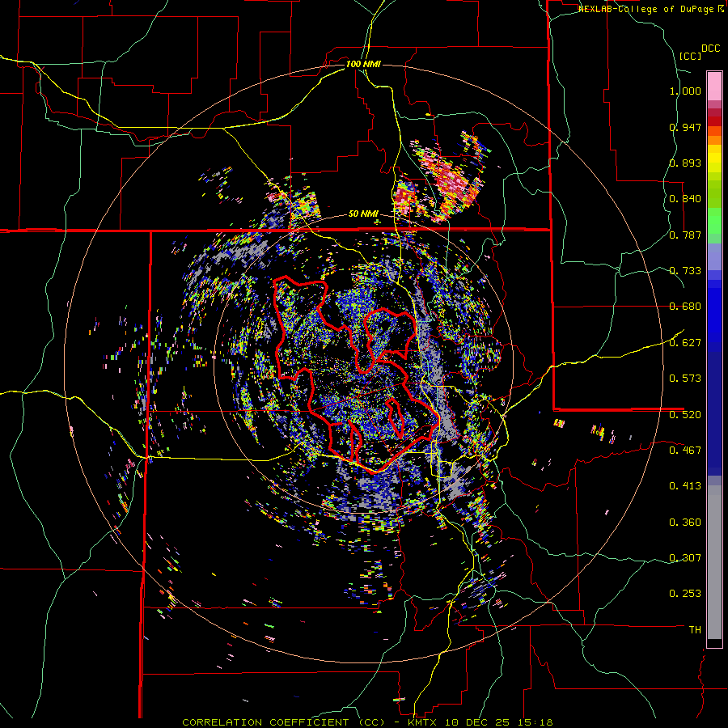Click the KMTX radar site identifier
This screenshot has height=728, width=728.
(424, 722)
